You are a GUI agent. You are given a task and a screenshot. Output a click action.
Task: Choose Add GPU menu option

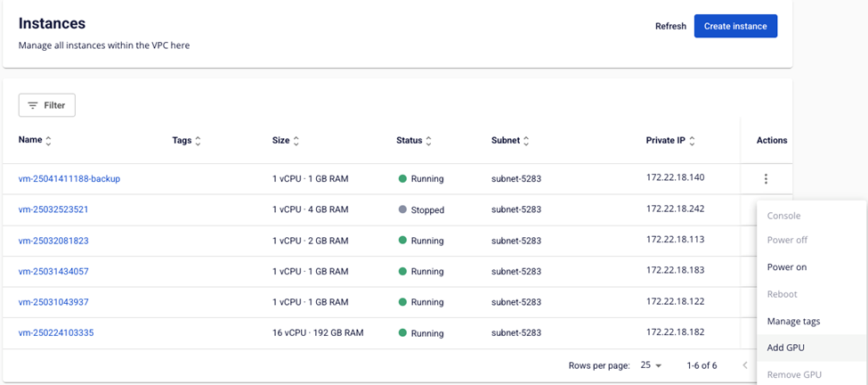[786, 348]
